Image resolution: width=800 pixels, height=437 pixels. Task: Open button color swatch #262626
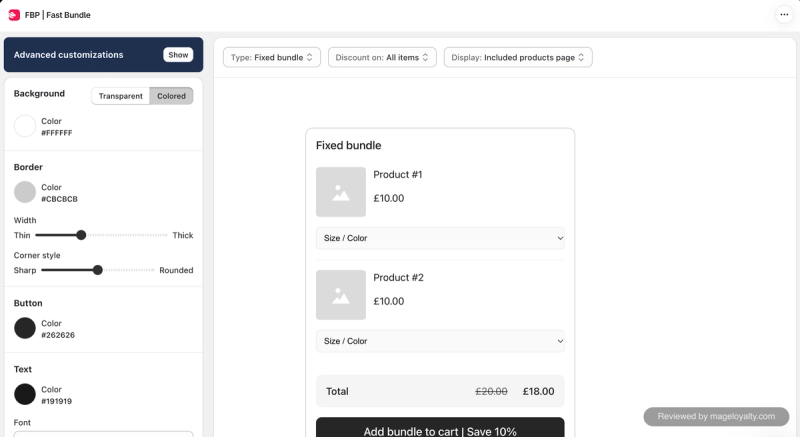(24, 328)
